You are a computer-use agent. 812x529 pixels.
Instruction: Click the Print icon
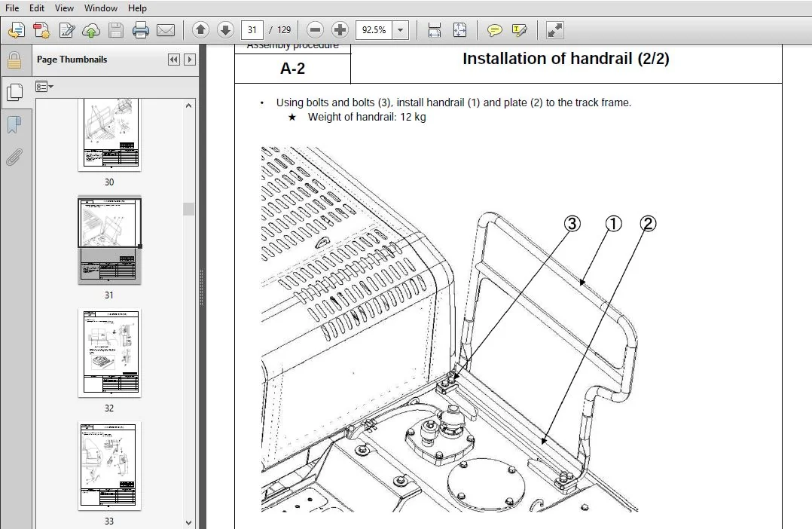(140, 30)
